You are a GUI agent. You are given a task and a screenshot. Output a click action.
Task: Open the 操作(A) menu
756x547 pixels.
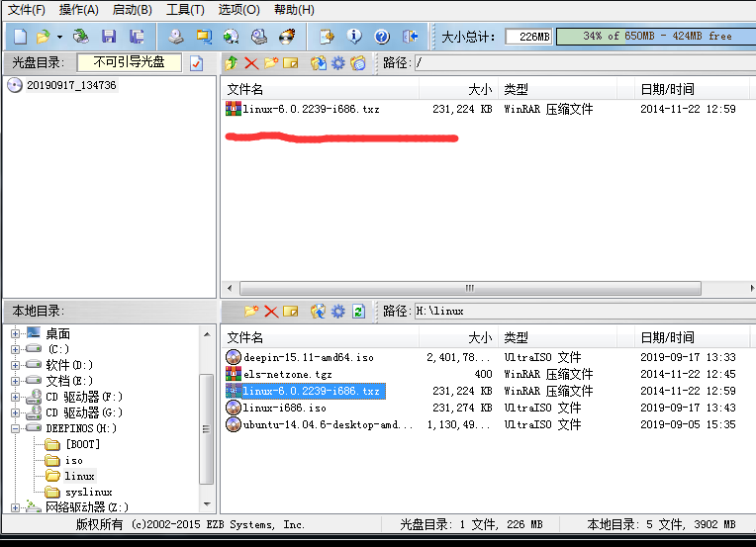pyautogui.click(x=78, y=10)
